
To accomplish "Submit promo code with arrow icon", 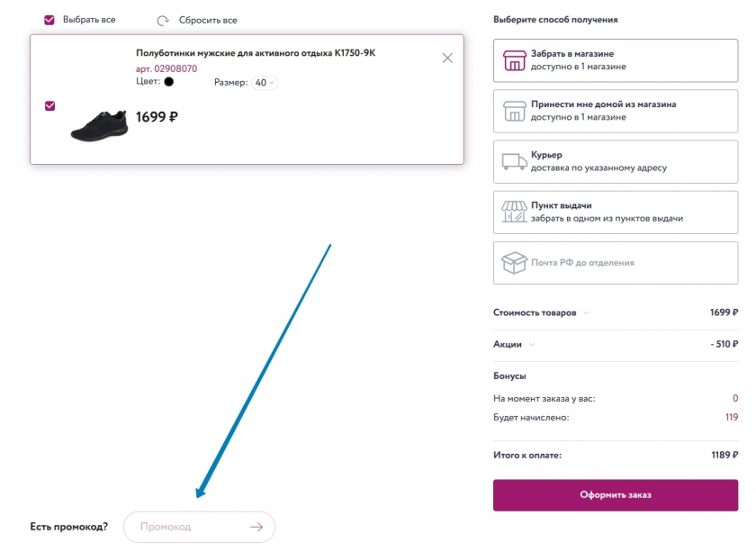I will click(256, 527).
